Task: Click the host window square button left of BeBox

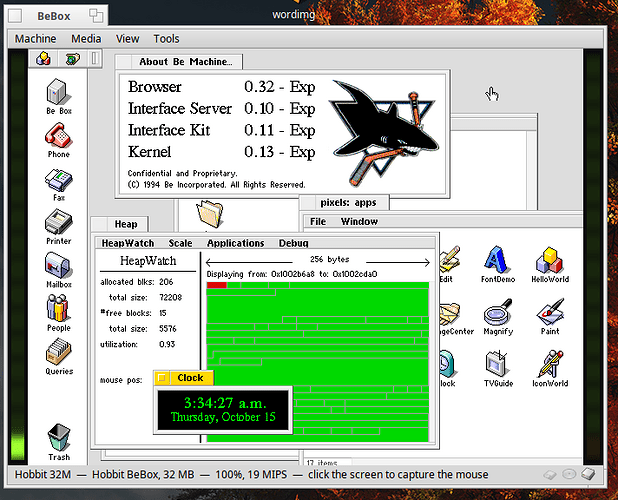Action: point(15,16)
